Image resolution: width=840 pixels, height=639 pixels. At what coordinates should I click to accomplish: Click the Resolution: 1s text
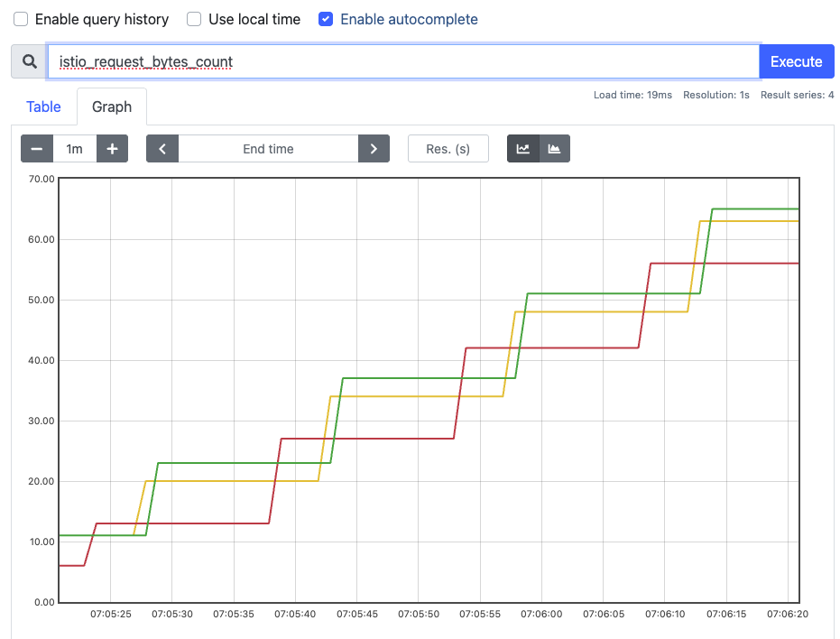point(716,95)
